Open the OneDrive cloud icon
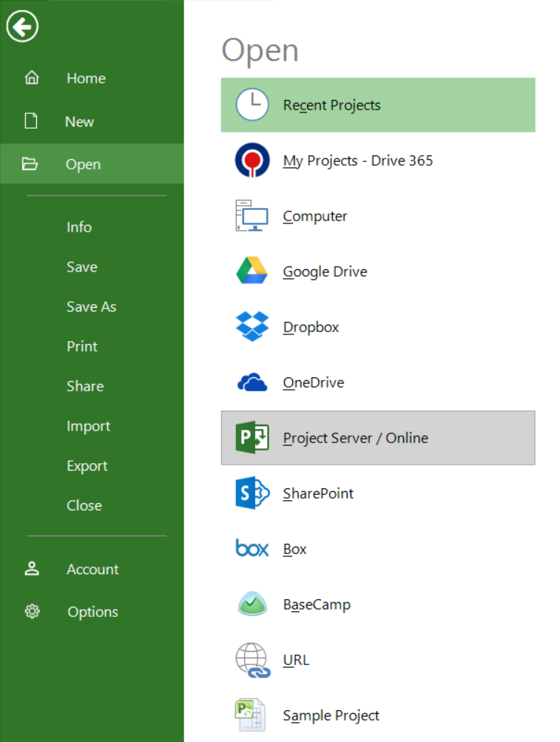The width and height of the screenshot is (560, 742). (x=252, y=382)
